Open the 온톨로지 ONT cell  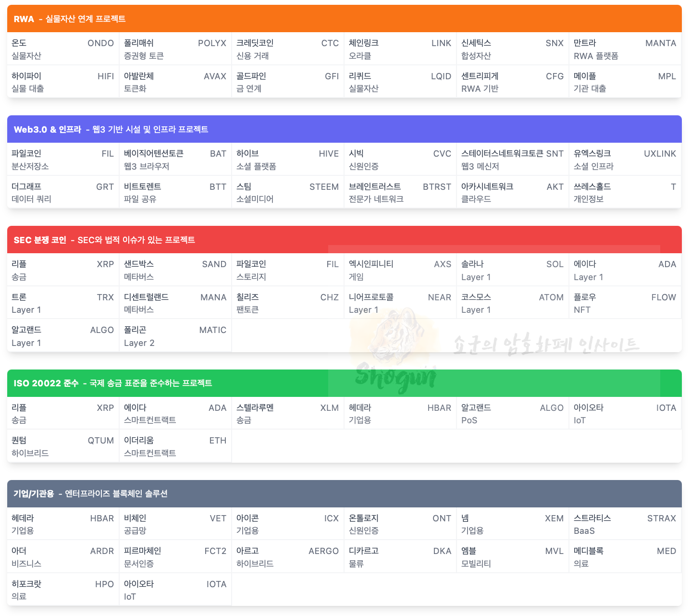[x=400, y=524]
